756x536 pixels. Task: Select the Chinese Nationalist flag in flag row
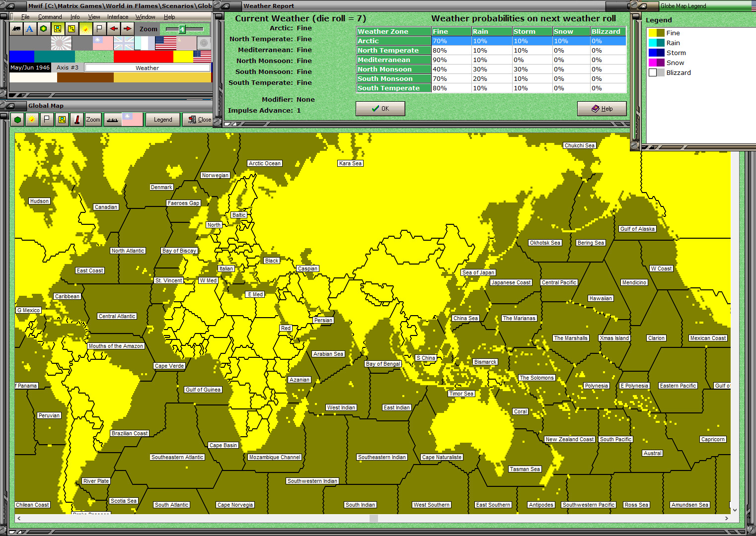point(103,43)
